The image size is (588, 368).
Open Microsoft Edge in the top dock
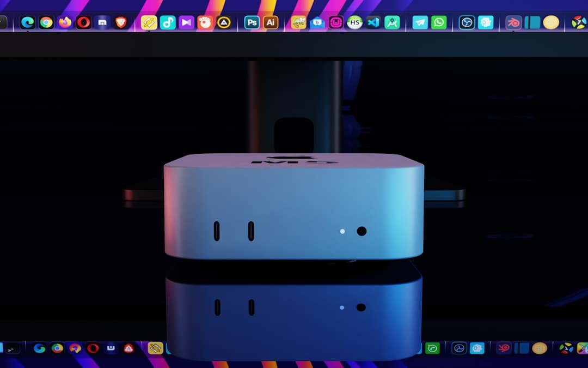[x=28, y=22]
